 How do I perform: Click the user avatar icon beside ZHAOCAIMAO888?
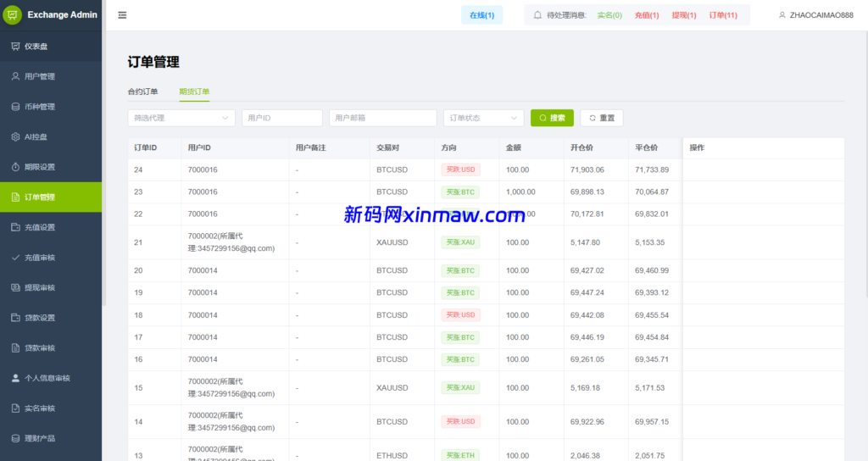(x=782, y=15)
